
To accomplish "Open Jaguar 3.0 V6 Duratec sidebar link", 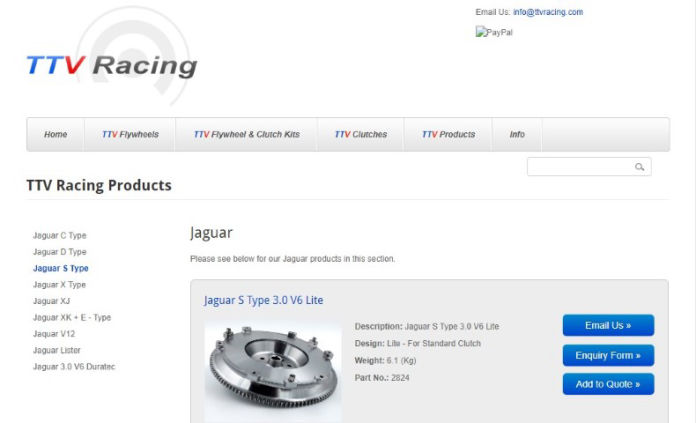I will (x=74, y=367).
